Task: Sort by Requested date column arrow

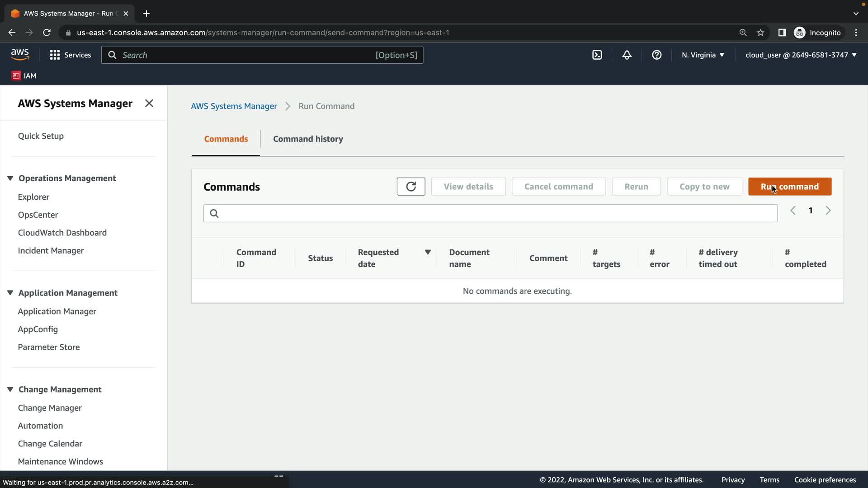Action: (427, 252)
